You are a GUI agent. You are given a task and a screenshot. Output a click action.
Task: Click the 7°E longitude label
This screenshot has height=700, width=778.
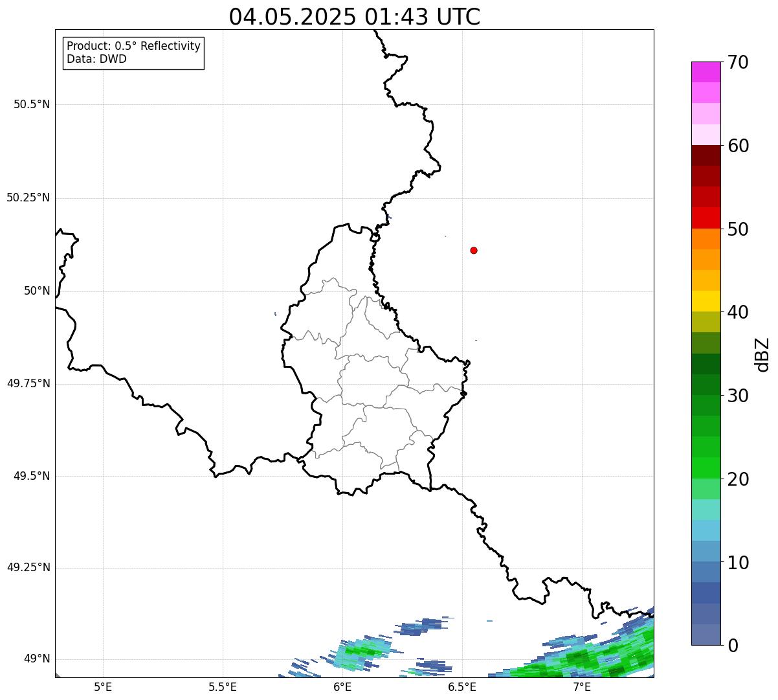(x=582, y=686)
